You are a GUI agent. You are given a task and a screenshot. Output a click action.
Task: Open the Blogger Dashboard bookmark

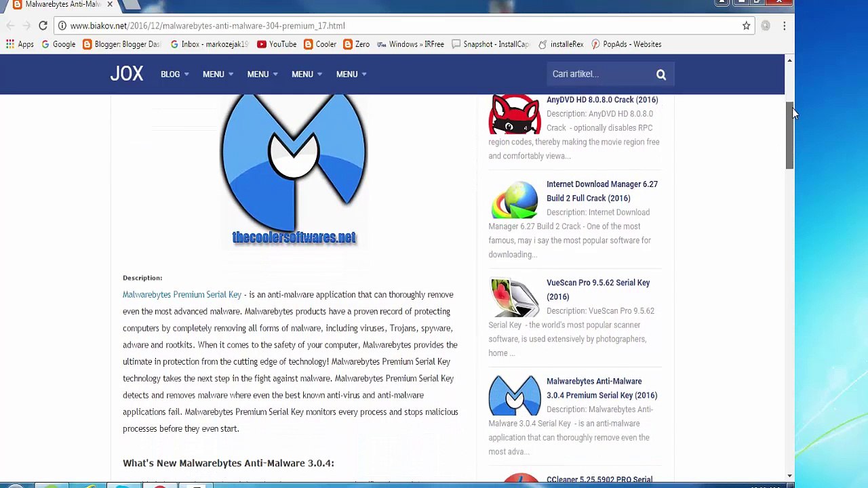tap(121, 44)
